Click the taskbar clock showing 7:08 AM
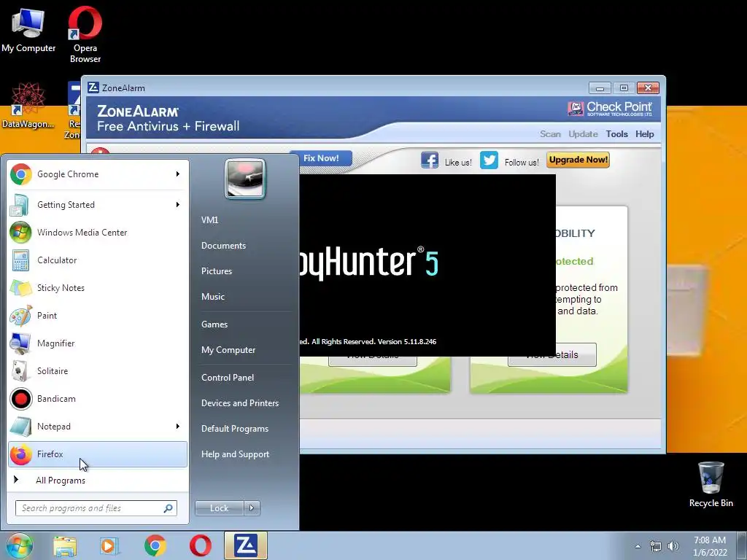Viewport: 747px width, 560px height. 710,546
